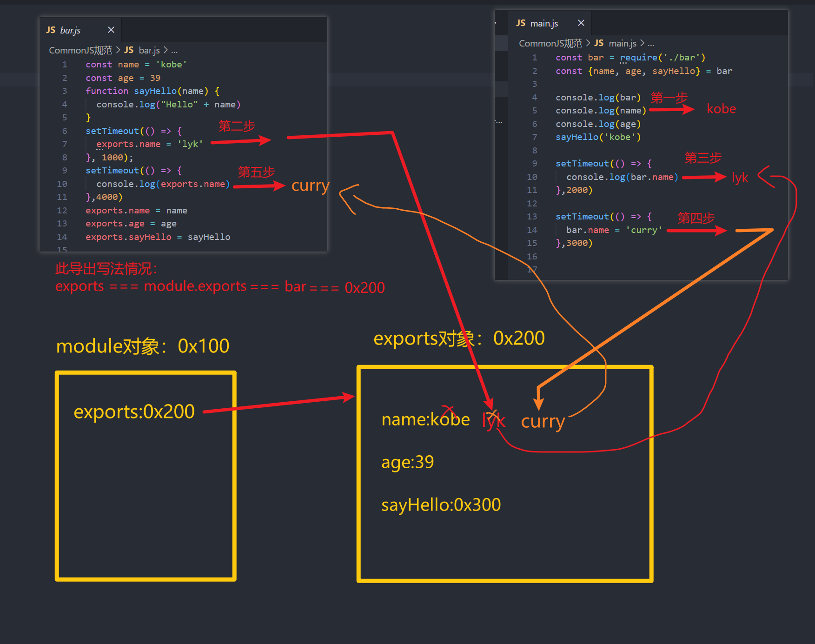This screenshot has height=644, width=815.
Task: Close the bar.js editor tab
Action: pyautogui.click(x=111, y=30)
